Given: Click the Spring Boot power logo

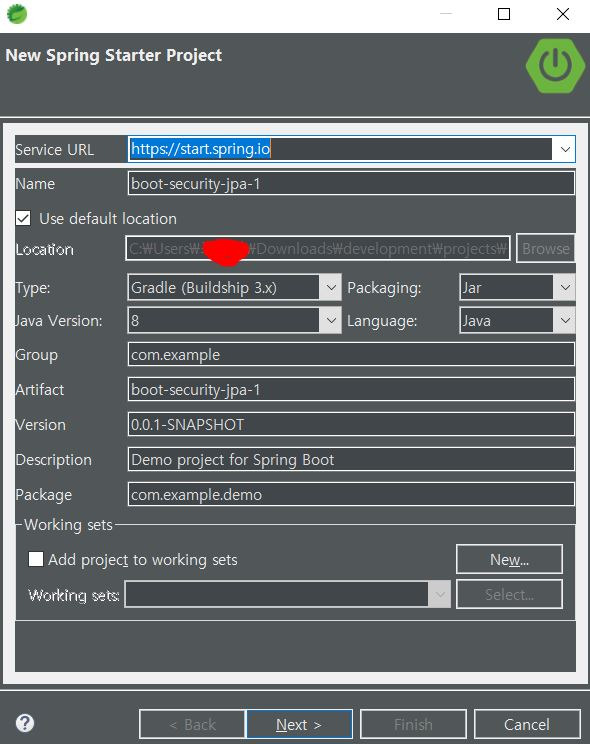Looking at the screenshot, I should pos(555,65).
